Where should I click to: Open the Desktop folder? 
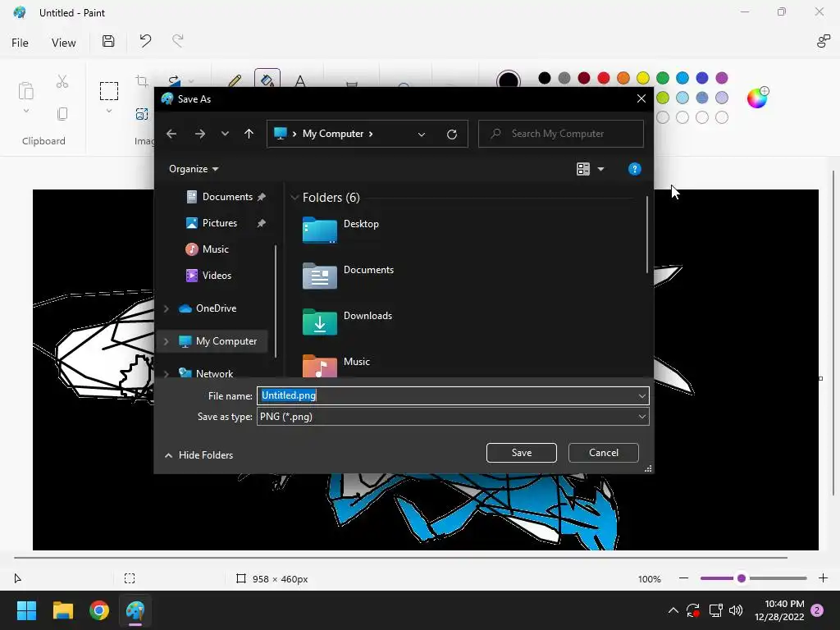pos(340,230)
